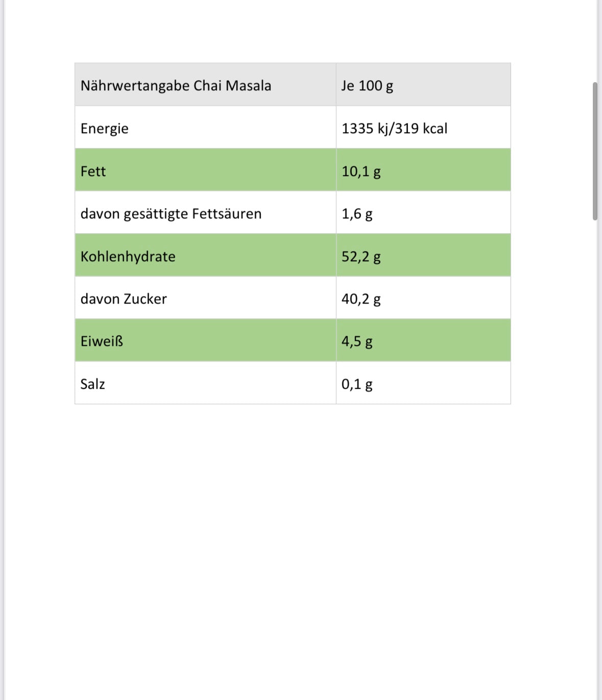Click the vertical scrollbar thumb

pos(595,151)
